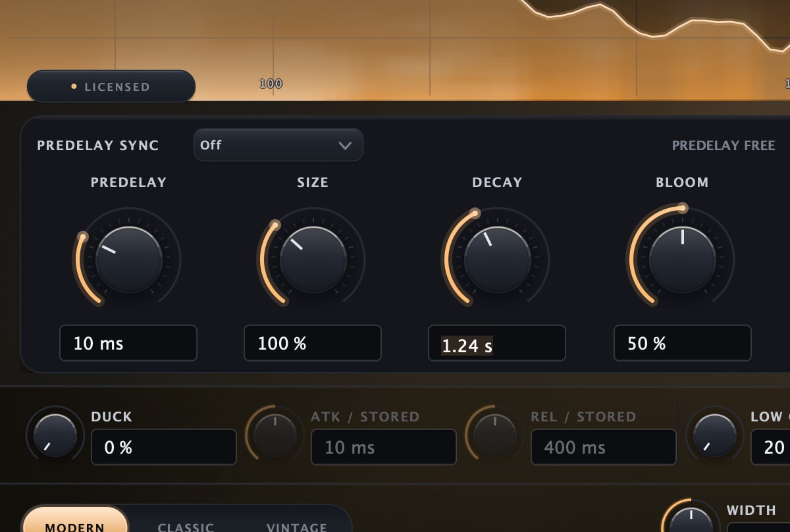Click the Predelay Sync label
790x532 pixels.
point(98,146)
